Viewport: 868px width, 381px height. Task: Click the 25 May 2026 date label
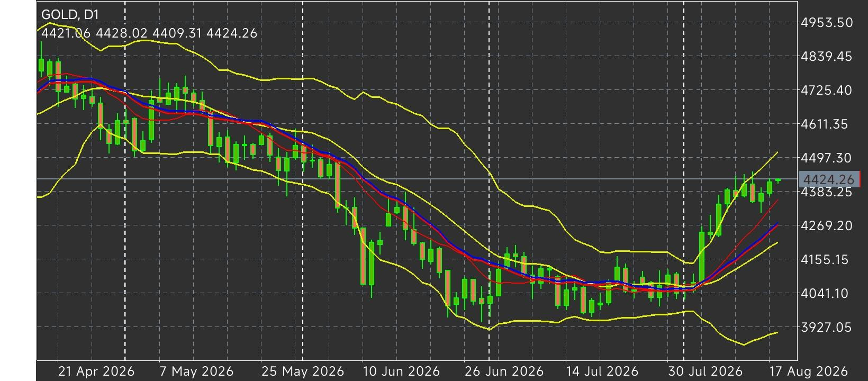pyautogui.click(x=302, y=371)
